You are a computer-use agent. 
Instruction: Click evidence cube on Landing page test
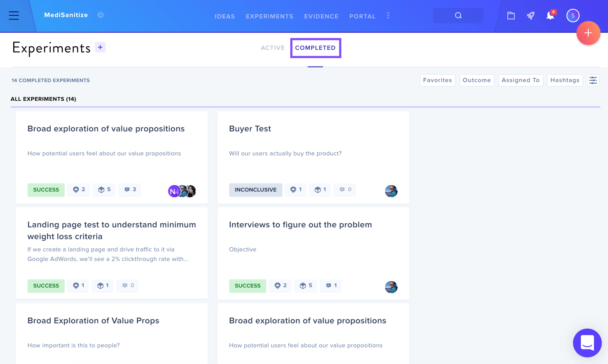tap(103, 286)
